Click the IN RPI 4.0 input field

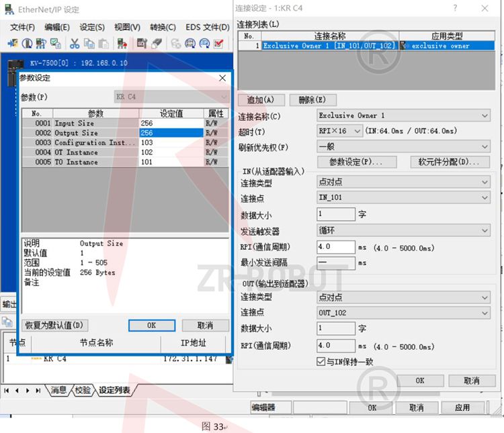[x=335, y=247]
